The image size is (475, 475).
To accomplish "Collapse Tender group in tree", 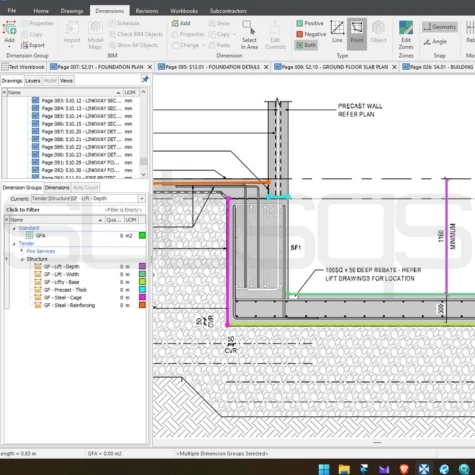I will tap(14, 244).
